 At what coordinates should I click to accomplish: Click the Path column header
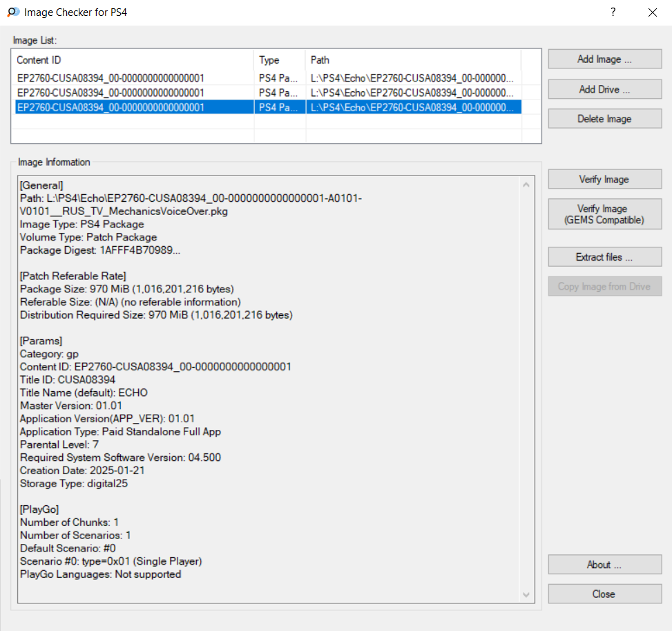click(414, 60)
